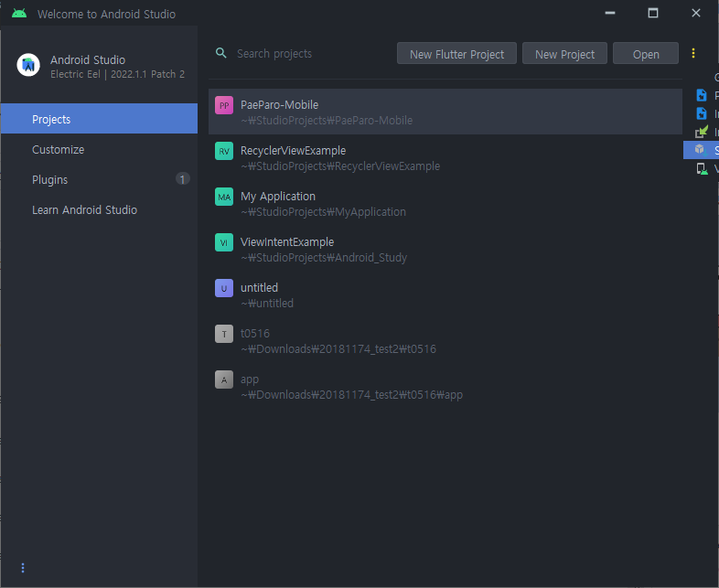Click the magnifier search icon

coord(221,53)
